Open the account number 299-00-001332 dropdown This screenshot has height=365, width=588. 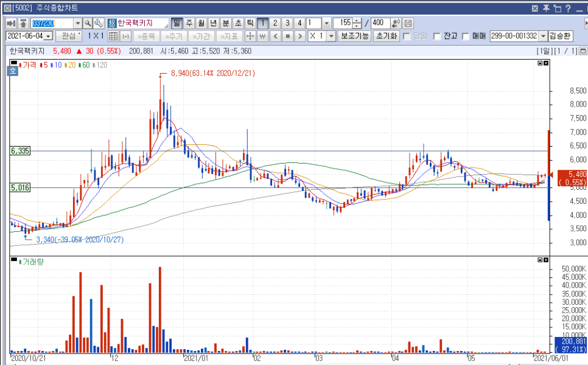543,36
